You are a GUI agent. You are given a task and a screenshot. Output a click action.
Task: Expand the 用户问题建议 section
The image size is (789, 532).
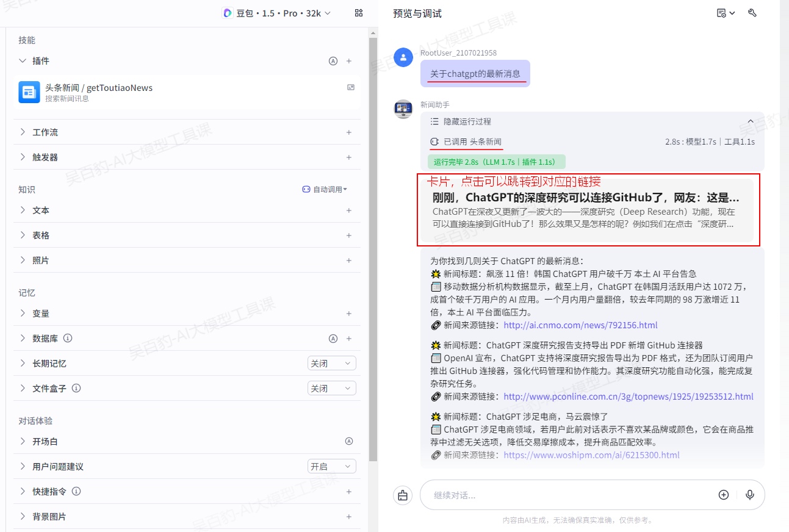tap(23, 467)
